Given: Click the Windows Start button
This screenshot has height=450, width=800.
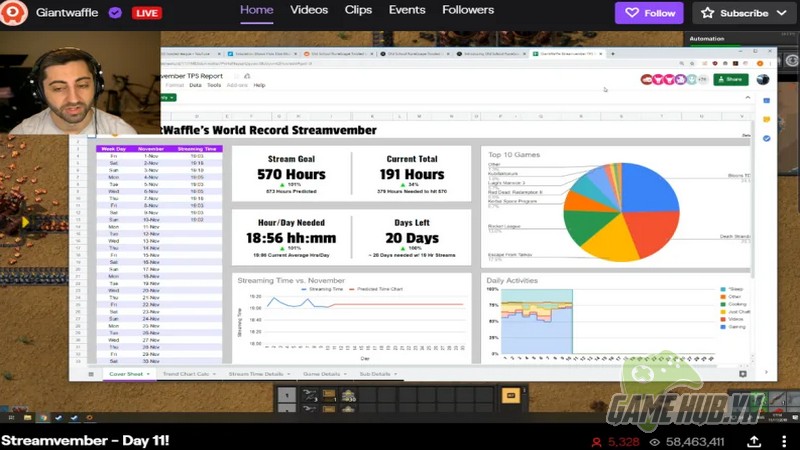Looking at the screenshot, I should tap(11, 417).
